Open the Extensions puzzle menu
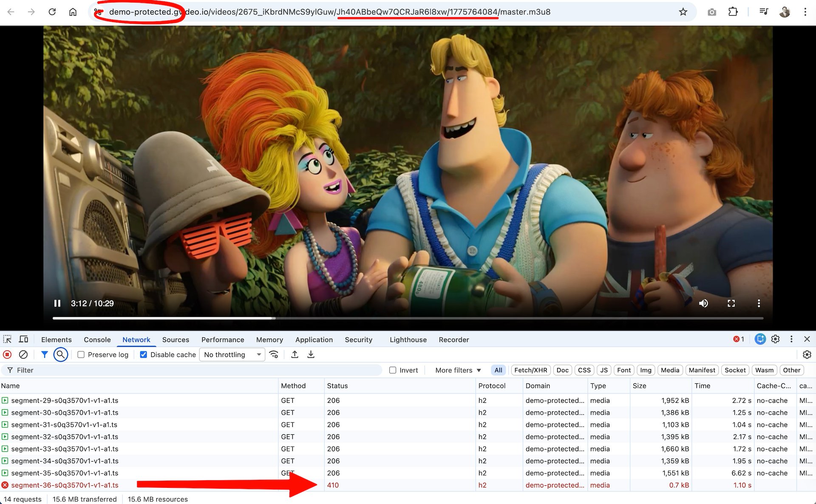This screenshot has width=816, height=504. (733, 12)
